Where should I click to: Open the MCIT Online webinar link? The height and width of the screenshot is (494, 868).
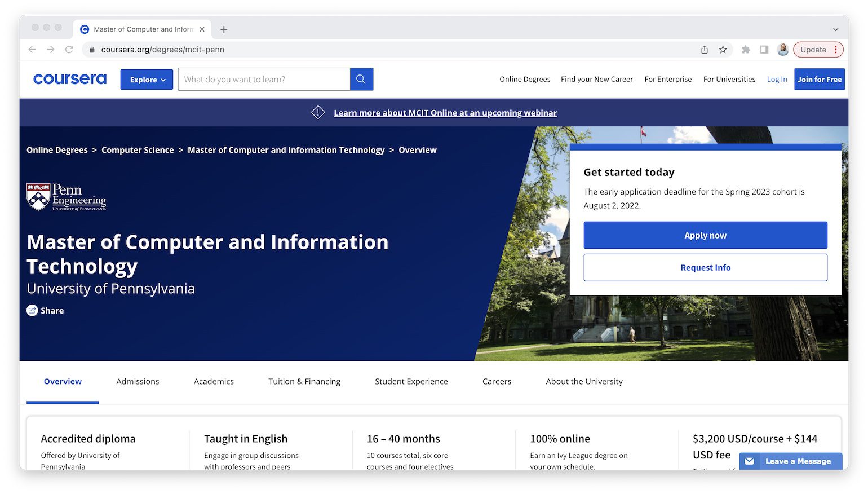click(445, 113)
